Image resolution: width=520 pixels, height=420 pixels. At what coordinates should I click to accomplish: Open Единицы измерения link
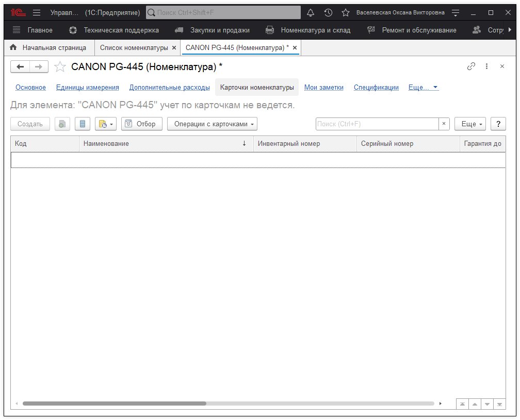[87, 88]
